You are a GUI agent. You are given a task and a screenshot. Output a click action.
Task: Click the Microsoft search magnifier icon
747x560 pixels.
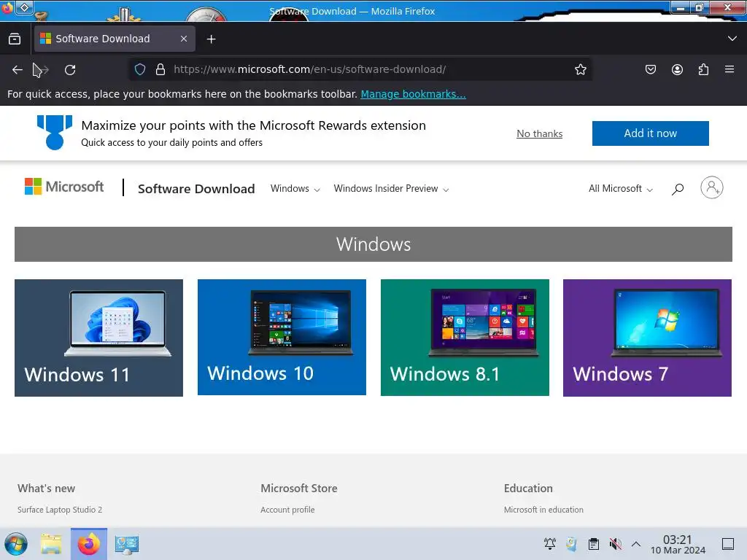[x=678, y=189]
